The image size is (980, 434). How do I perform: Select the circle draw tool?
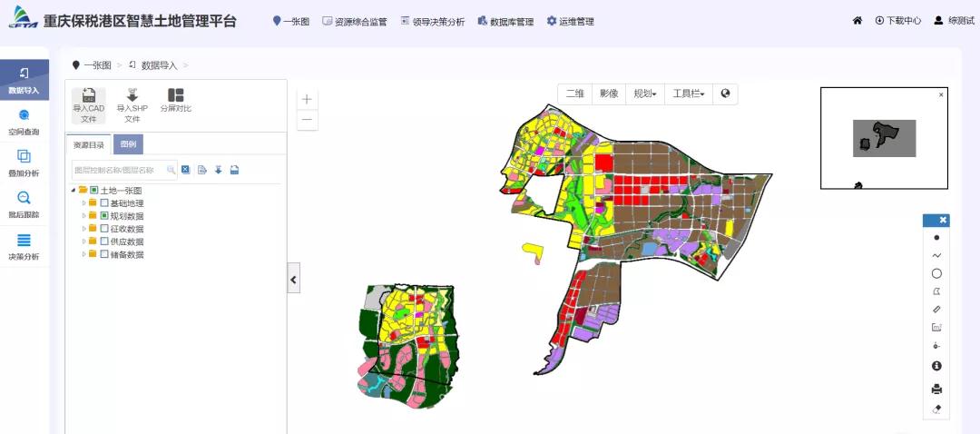pyautogui.click(x=936, y=273)
